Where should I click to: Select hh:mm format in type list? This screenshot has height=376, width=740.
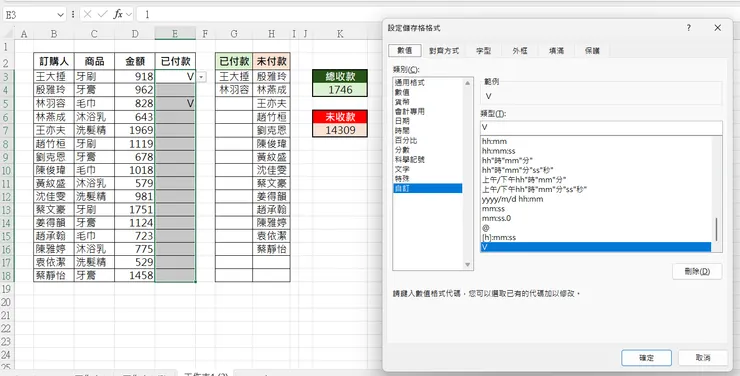596,141
